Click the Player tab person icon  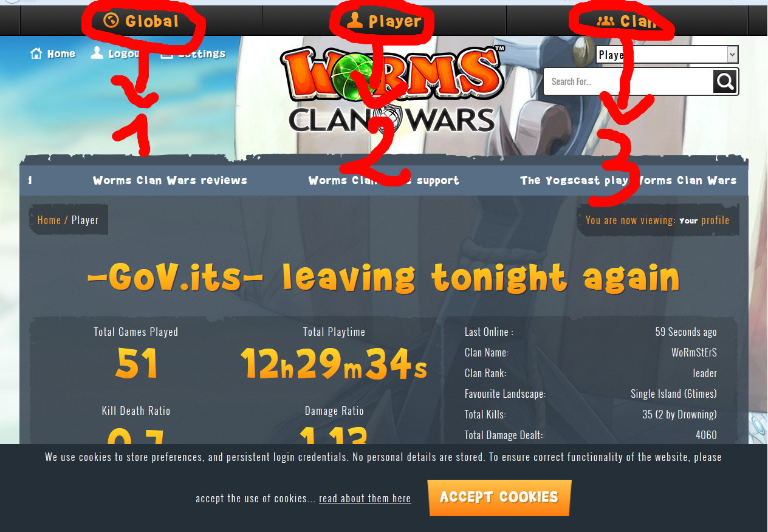[x=355, y=21]
